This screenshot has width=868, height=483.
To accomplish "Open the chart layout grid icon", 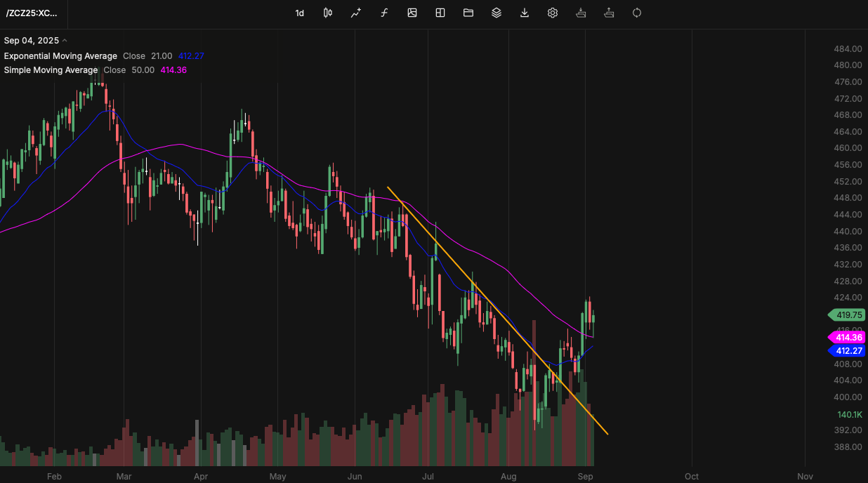I will coord(440,13).
